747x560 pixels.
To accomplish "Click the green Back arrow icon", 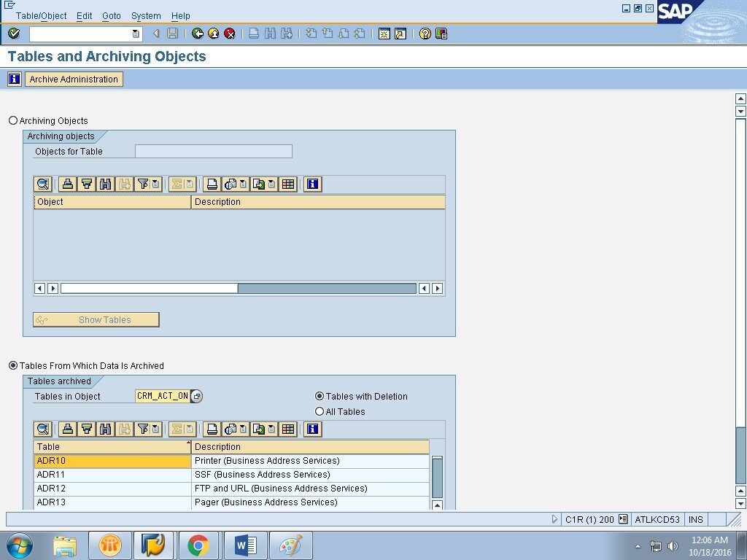I will (198, 34).
